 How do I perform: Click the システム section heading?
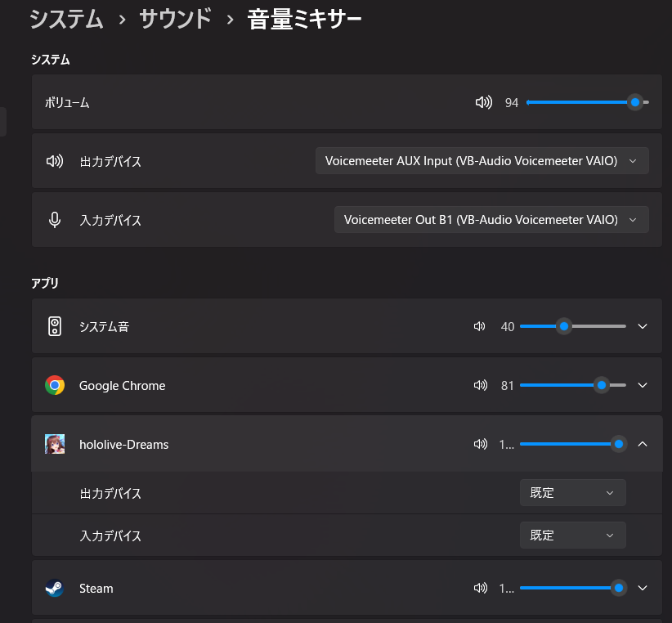coord(50,59)
